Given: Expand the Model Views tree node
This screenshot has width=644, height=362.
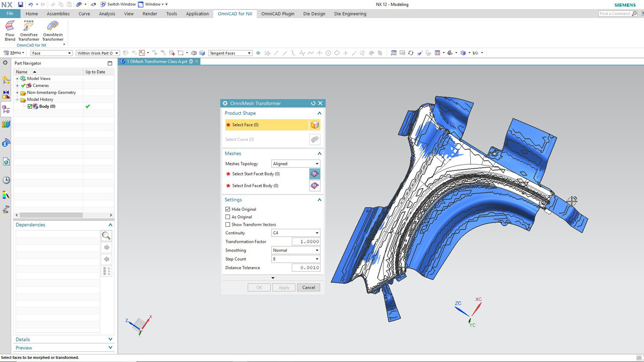Looking at the screenshot, I should (x=17, y=78).
